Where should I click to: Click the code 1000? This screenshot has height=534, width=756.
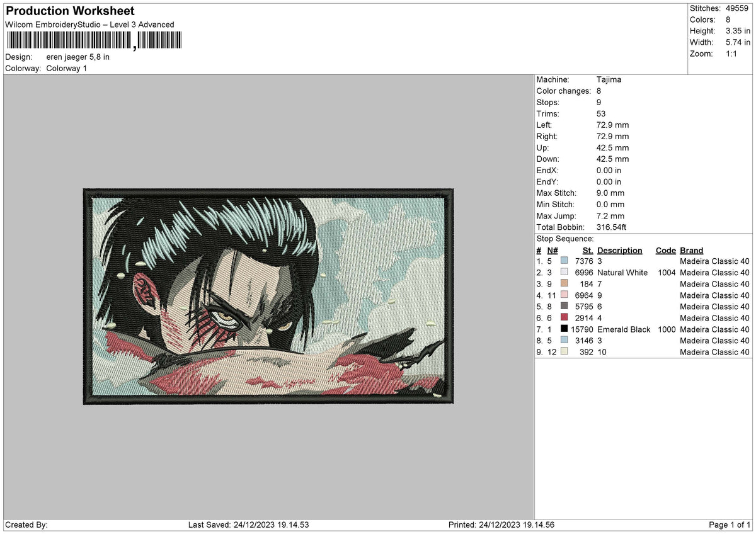tap(667, 329)
